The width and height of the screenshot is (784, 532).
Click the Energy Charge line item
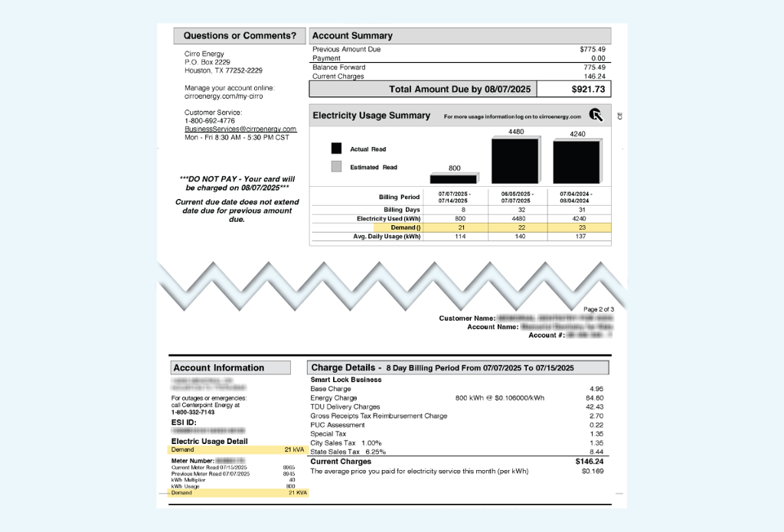click(334, 398)
